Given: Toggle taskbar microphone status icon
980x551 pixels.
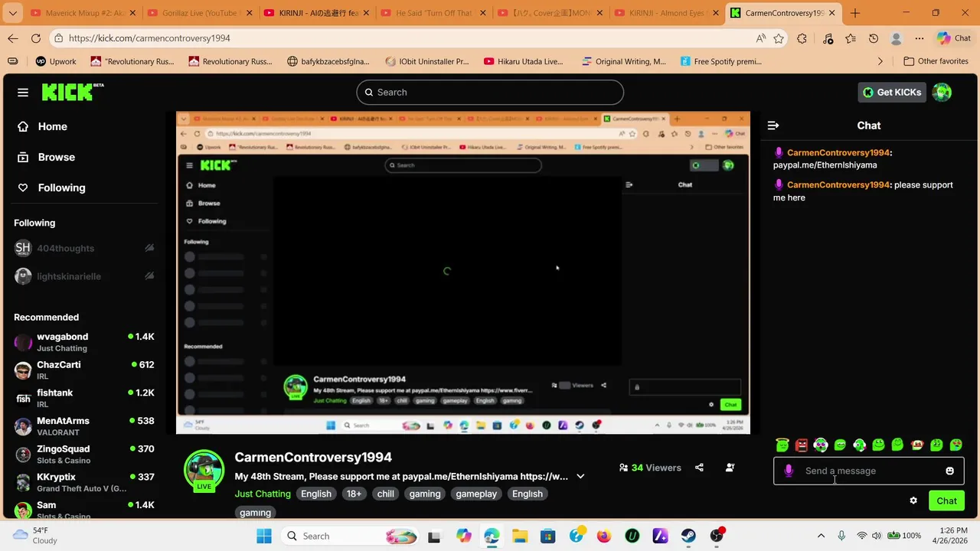Looking at the screenshot, I should 841,536.
